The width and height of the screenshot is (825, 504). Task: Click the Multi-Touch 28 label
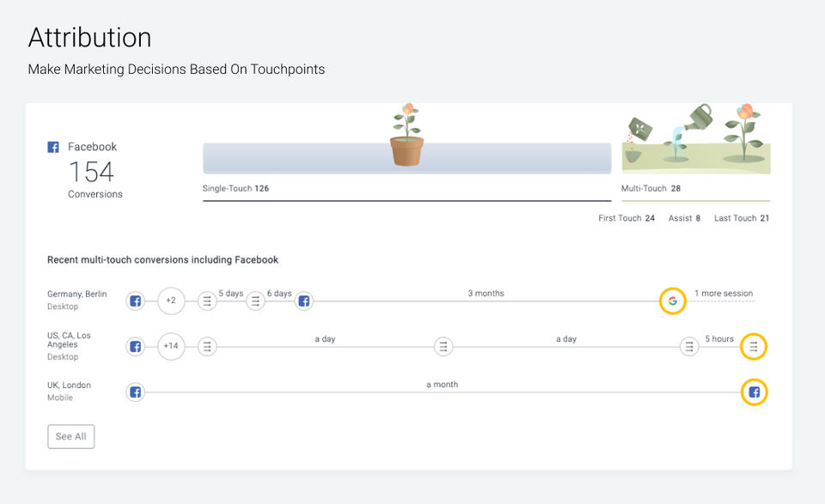coord(651,188)
